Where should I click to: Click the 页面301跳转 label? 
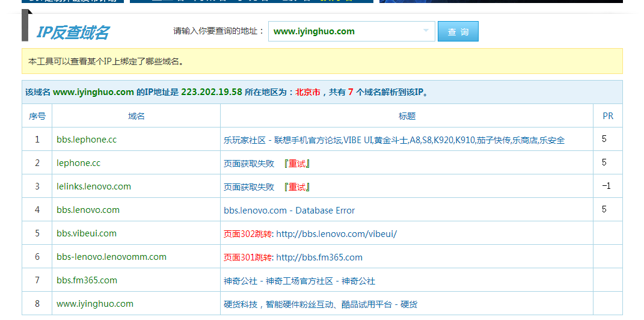pyautogui.click(x=248, y=257)
